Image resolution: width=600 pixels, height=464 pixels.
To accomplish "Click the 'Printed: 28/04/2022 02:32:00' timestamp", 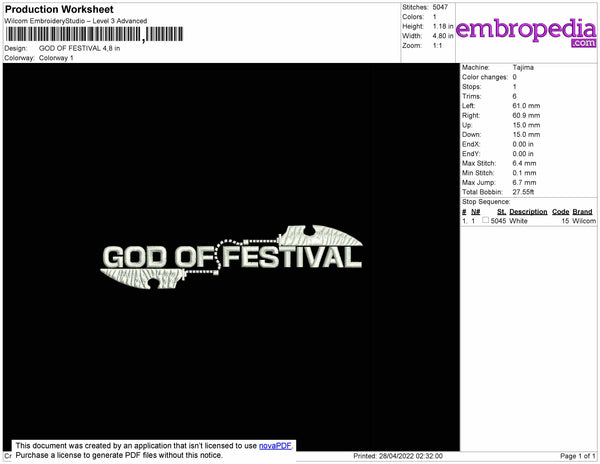I will coord(398,456).
